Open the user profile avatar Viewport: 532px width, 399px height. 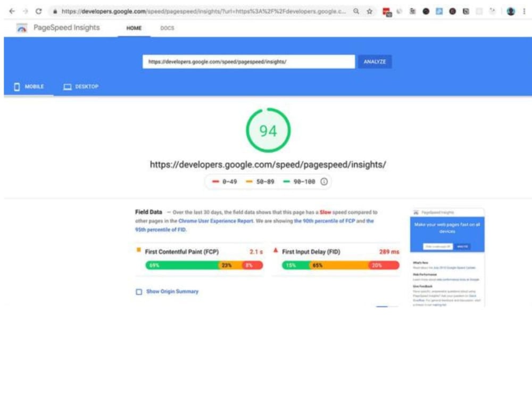point(511,11)
